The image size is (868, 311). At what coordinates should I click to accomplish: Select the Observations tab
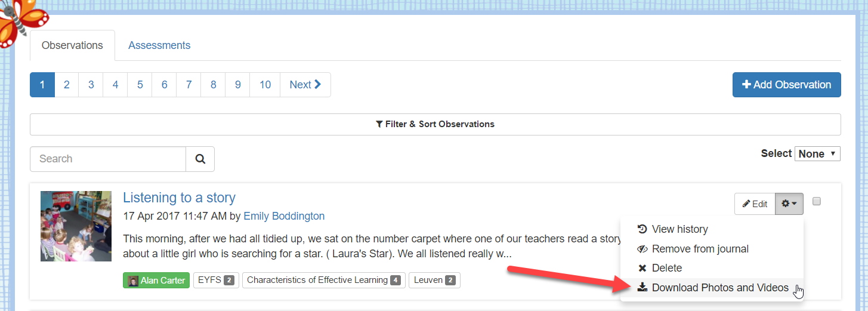[72, 45]
